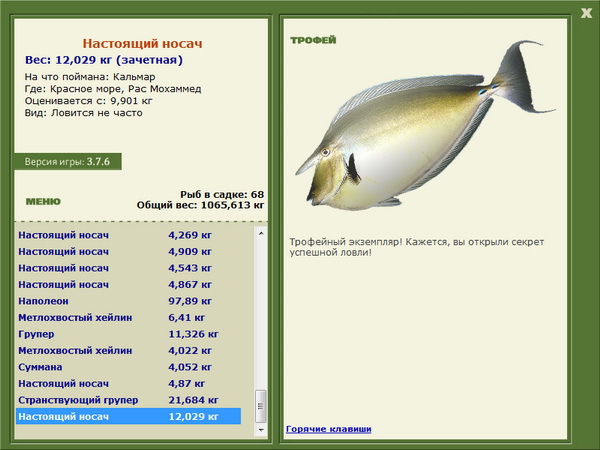The height and width of the screenshot is (450, 600).
Task: Open the МЕНЮ menu
Action: click(x=43, y=202)
